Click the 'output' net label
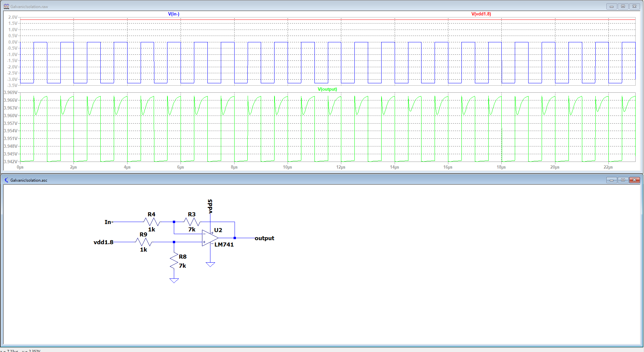The image size is (644, 352). tap(264, 238)
